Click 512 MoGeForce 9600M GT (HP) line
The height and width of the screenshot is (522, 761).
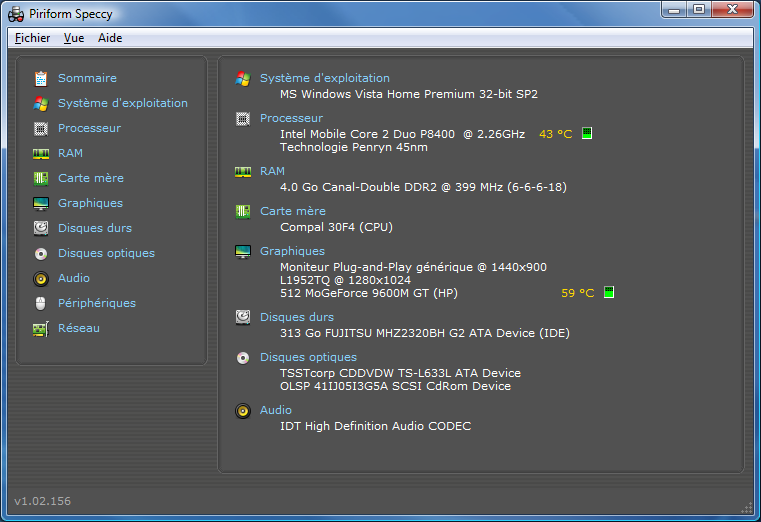[x=369, y=294]
